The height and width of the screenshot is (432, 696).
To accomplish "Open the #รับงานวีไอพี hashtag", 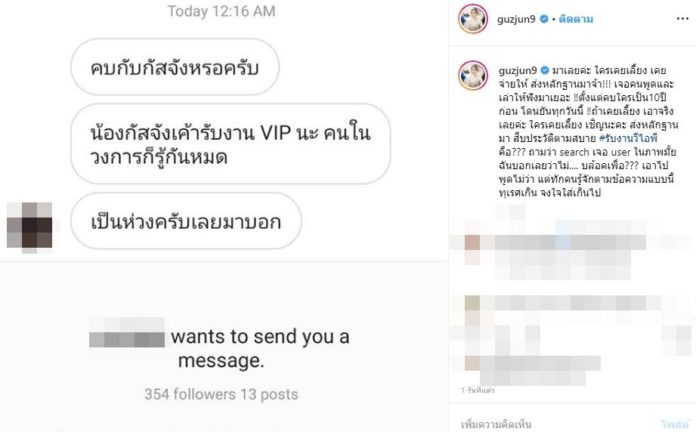I will coord(628,138).
